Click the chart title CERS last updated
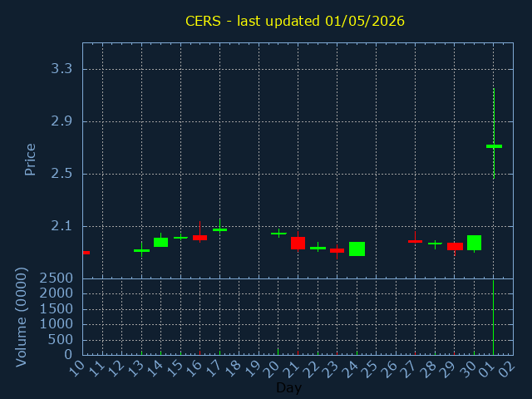Image resolution: width=532 pixels, height=399 pixels. (295, 21)
